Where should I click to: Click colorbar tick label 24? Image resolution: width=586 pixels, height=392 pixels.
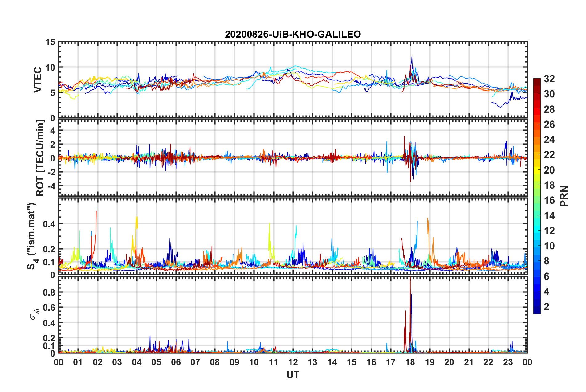click(549, 140)
